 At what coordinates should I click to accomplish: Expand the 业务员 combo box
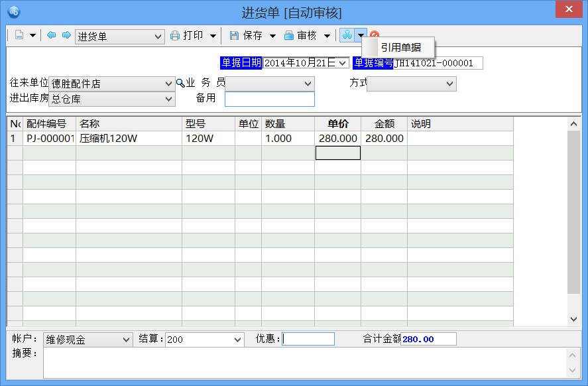pos(308,84)
